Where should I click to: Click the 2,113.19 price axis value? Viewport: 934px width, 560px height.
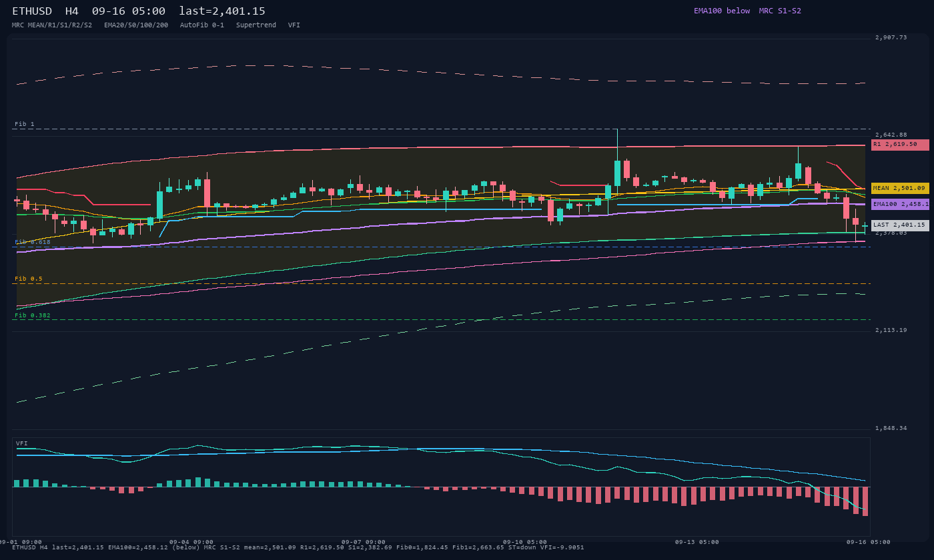click(891, 330)
